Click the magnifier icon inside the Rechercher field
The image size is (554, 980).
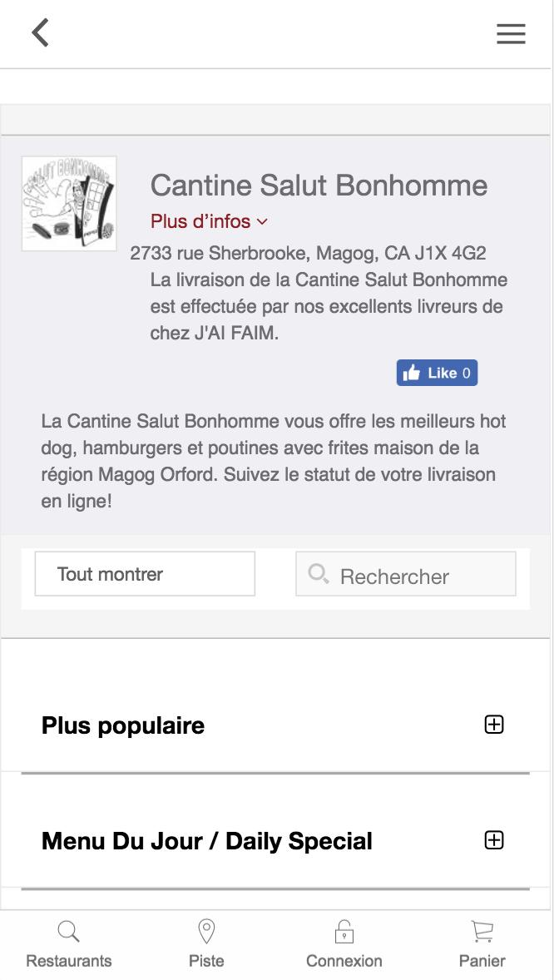[319, 573]
